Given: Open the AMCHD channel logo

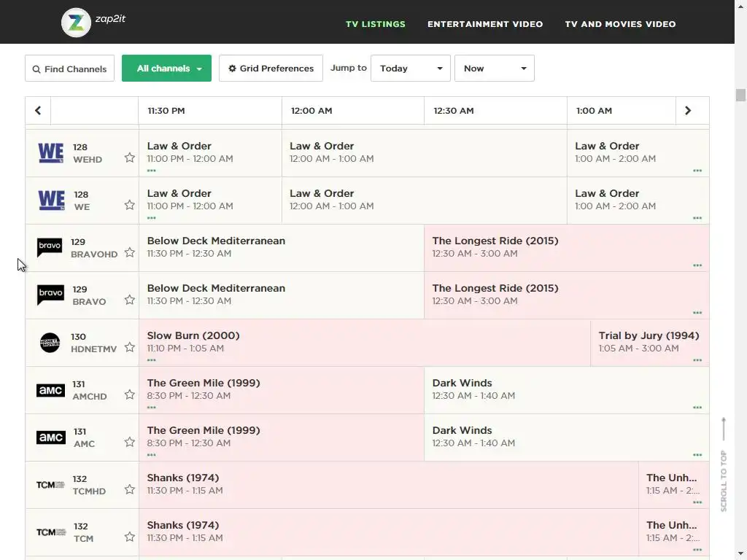Looking at the screenshot, I should (50, 390).
